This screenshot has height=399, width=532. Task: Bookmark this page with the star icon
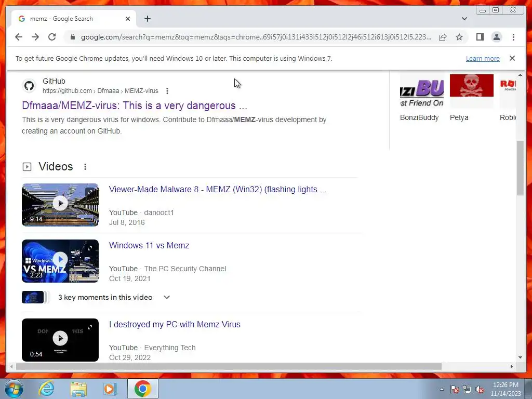click(x=459, y=37)
